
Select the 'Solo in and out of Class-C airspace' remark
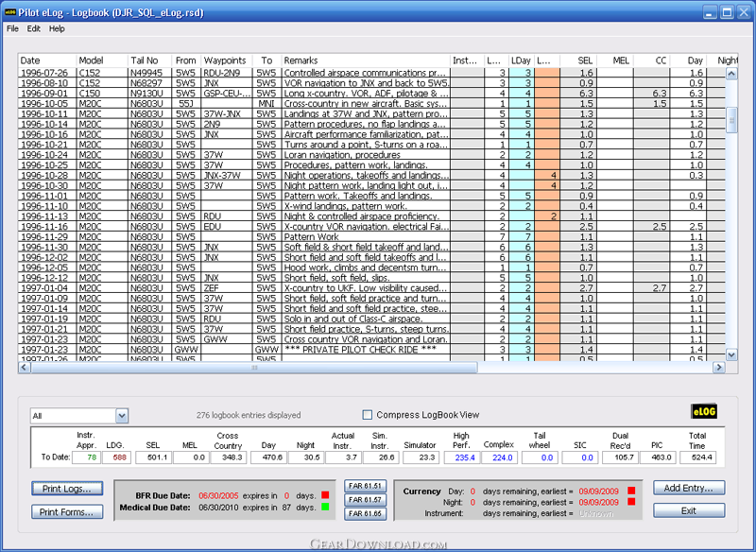point(366,319)
